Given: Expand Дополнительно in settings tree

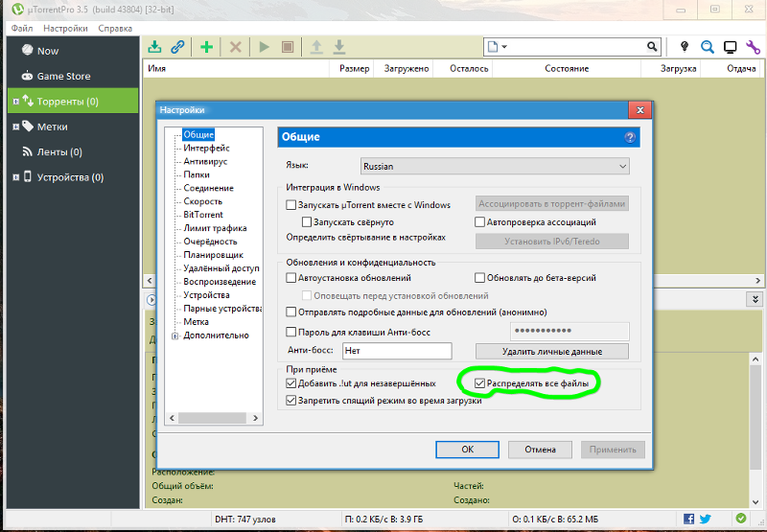Looking at the screenshot, I should tap(175, 335).
